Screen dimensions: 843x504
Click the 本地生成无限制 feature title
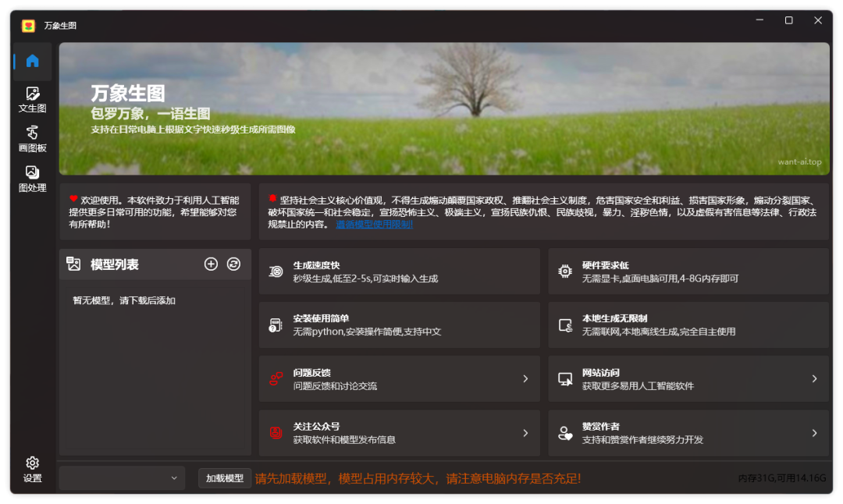[615, 318]
